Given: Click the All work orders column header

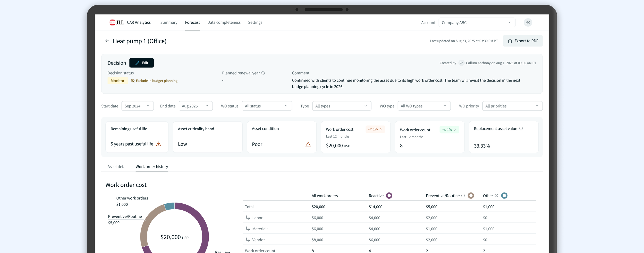Looking at the screenshot, I should [x=325, y=196].
